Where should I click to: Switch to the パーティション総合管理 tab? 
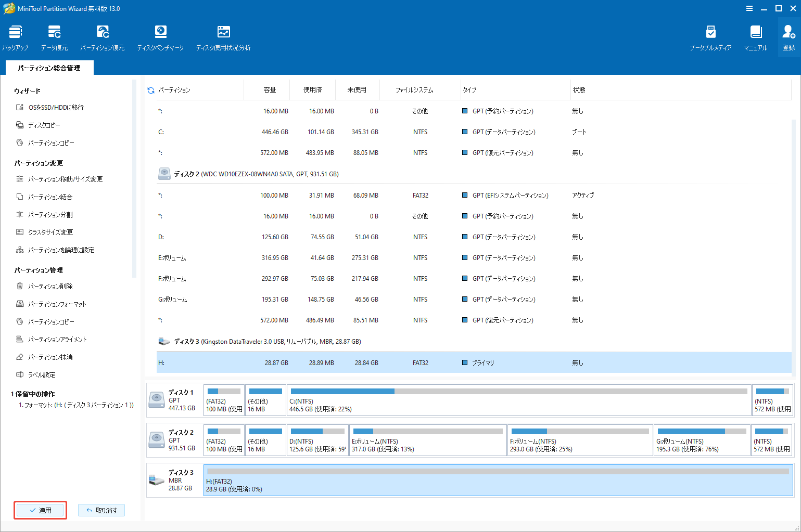(x=49, y=68)
